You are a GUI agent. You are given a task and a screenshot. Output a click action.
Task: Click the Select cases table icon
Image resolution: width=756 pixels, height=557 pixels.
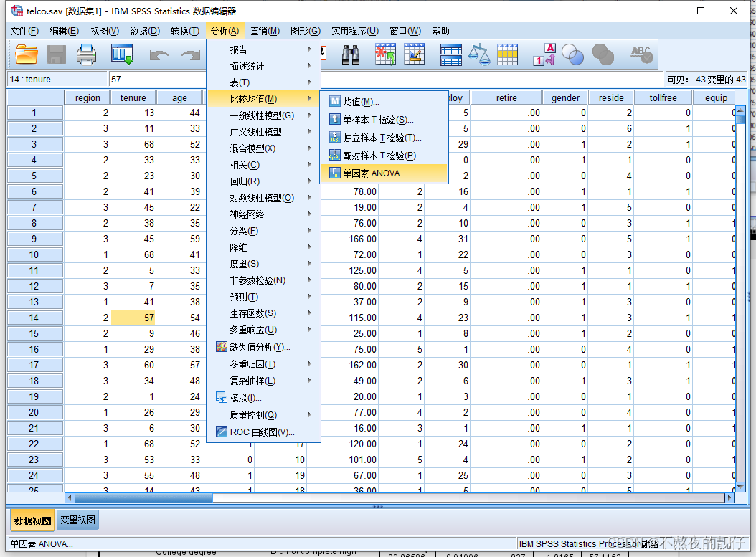(507, 54)
